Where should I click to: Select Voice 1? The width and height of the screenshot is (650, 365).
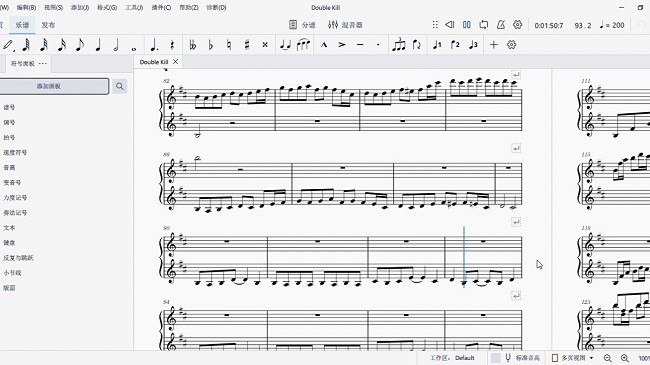[437, 45]
